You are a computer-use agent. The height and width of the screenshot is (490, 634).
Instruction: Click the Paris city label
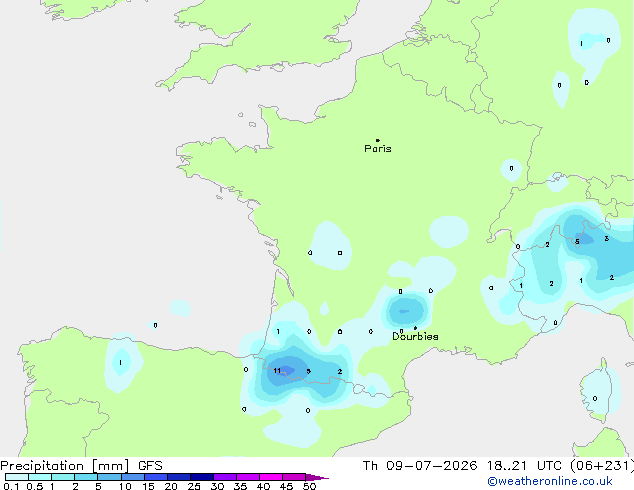(x=378, y=148)
